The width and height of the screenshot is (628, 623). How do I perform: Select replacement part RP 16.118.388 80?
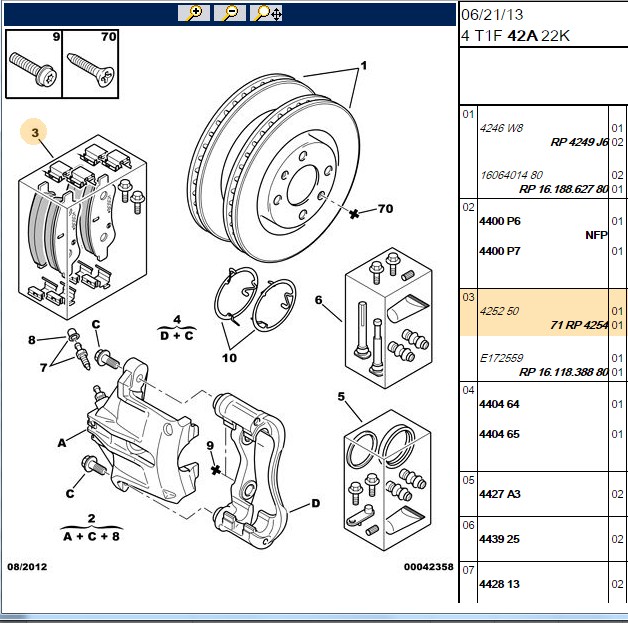564,372
